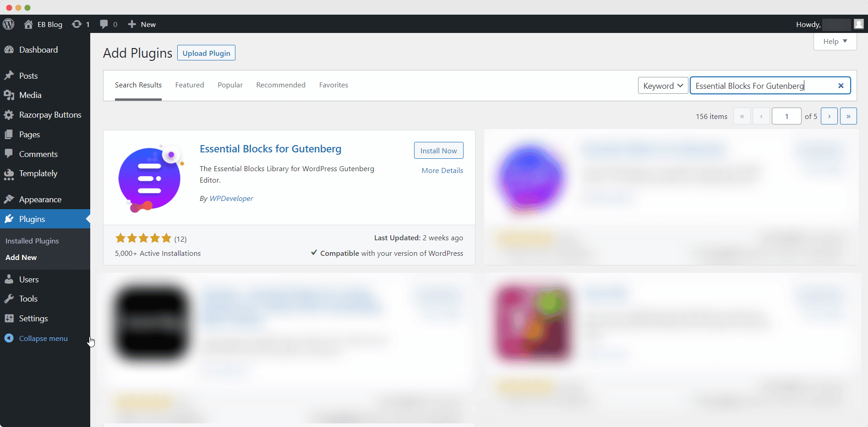Image resolution: width=868 pixels, height=427 pixels.
Task: Click WPDeveloper author link
Action: click(x=231, y=198)
